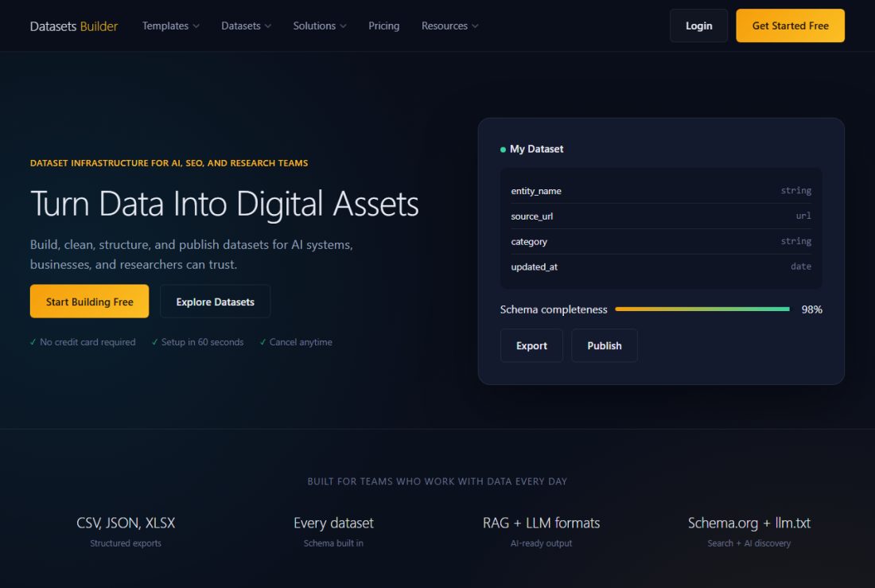Select the category field row
The height and width of the screenshot is (588, 875).
pos(661,241)
